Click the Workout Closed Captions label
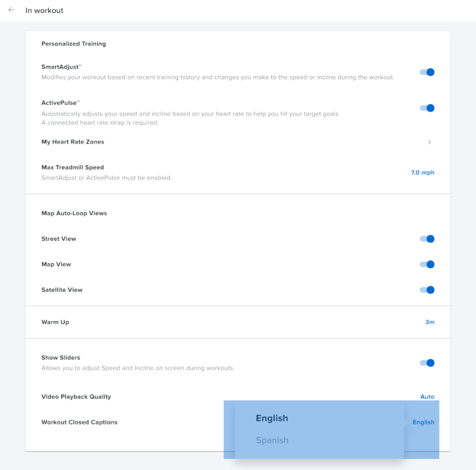The width and height of the screenshot is (476, 470). (x=80, y=422)
